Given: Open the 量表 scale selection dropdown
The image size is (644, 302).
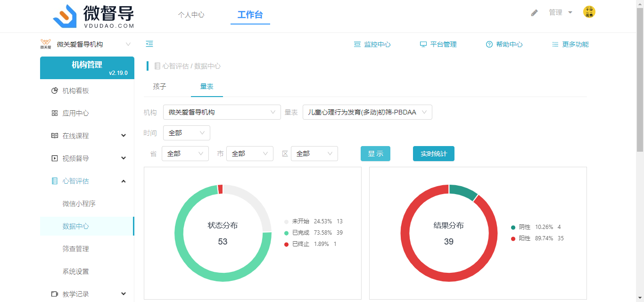Looking at the screenshot, I should pos(367,112).
